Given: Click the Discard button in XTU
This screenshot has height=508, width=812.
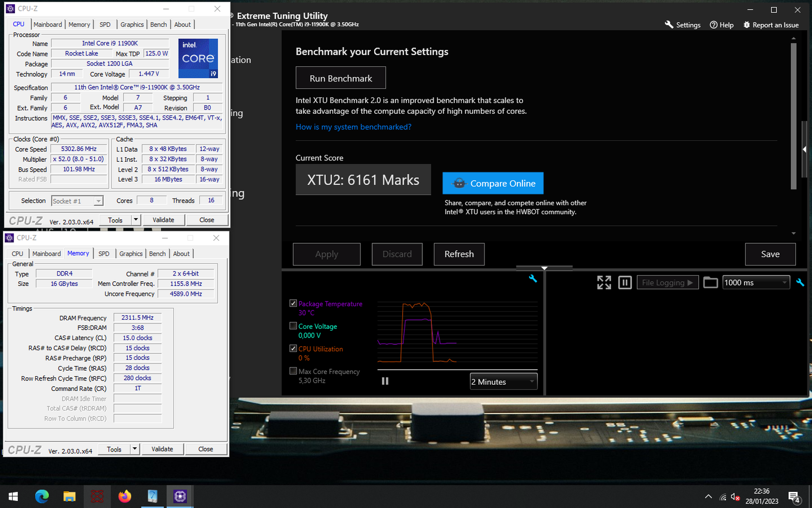Looking at the screenshot, I should pos(397,254).
